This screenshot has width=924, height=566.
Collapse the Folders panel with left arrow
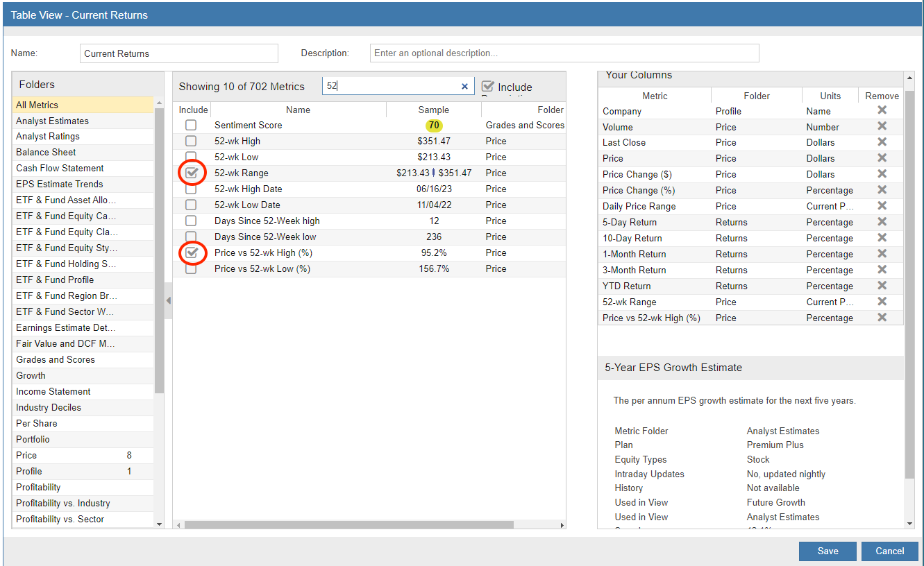[x=168, y=301]
